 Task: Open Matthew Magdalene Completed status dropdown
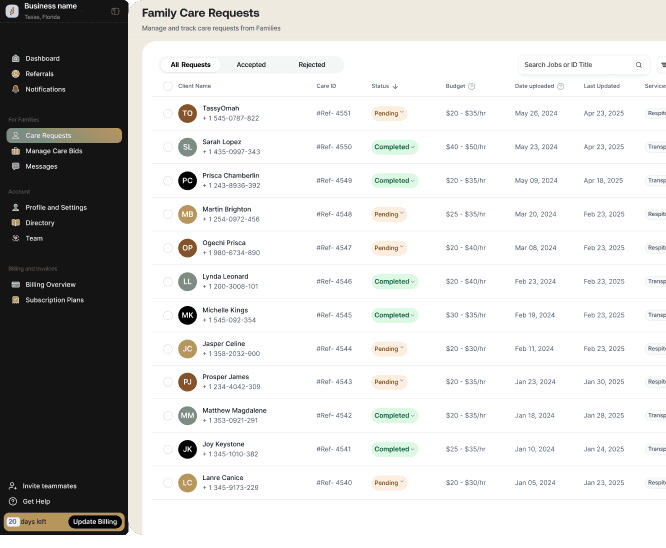(395, 415)
